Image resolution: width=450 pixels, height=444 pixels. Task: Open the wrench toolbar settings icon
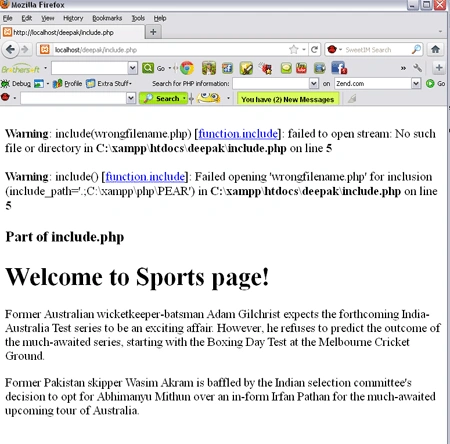(417, 68)
